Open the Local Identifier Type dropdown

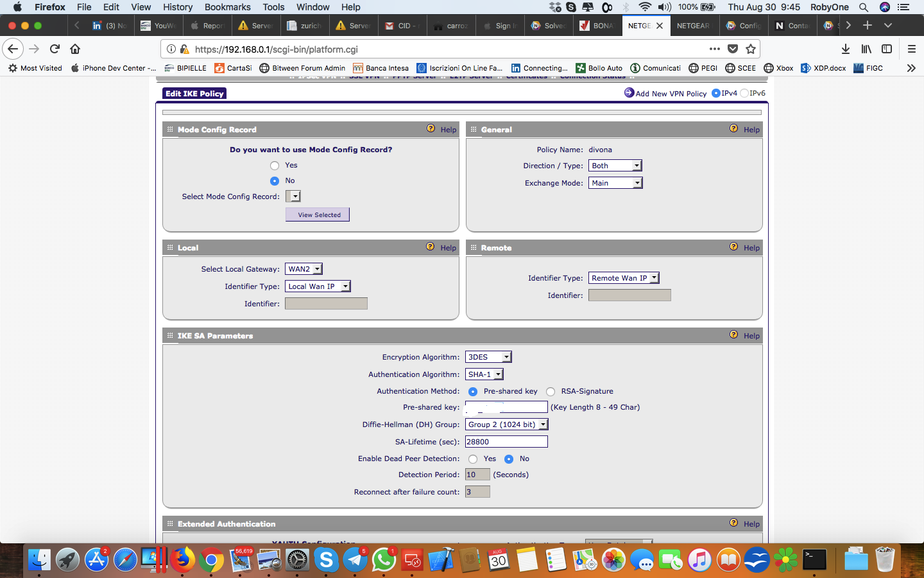[x=318, y=286]
